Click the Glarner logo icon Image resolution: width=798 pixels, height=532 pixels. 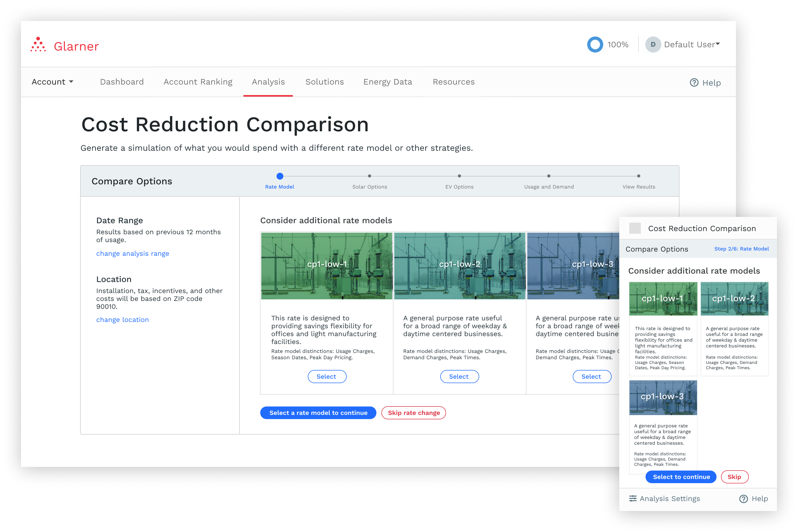point(38,45)
